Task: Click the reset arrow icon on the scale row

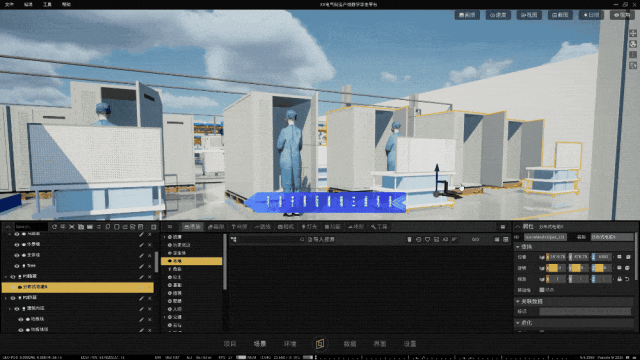Action: (x=627, y=279)
